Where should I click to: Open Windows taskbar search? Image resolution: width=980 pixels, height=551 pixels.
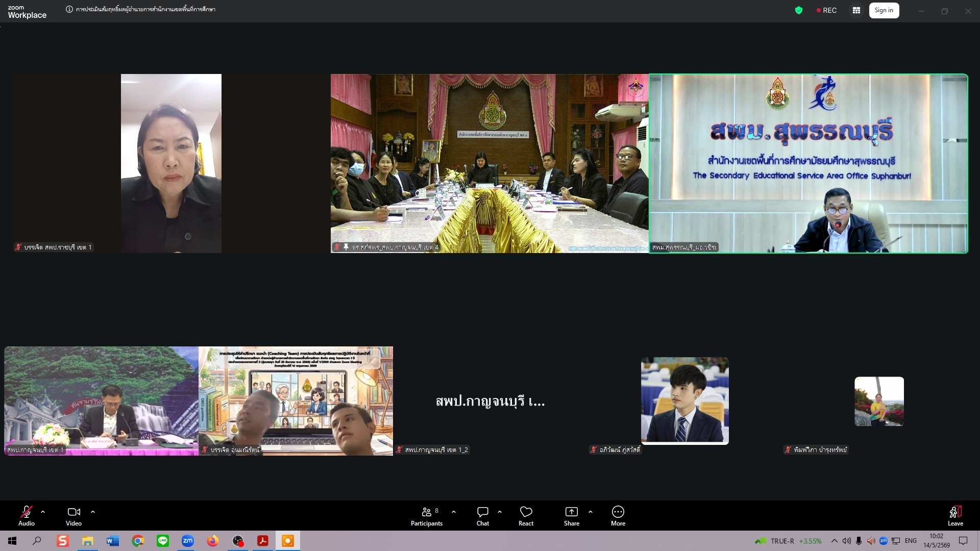[x=37, y=541]
